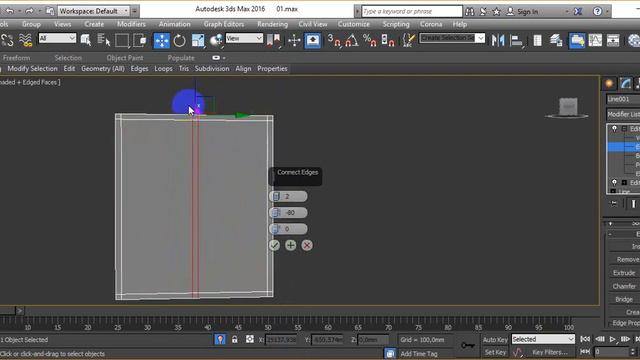Screen dimensions: 640x360
Task: Cancel Connect Edges with the X button
Action: coord(307,245)
